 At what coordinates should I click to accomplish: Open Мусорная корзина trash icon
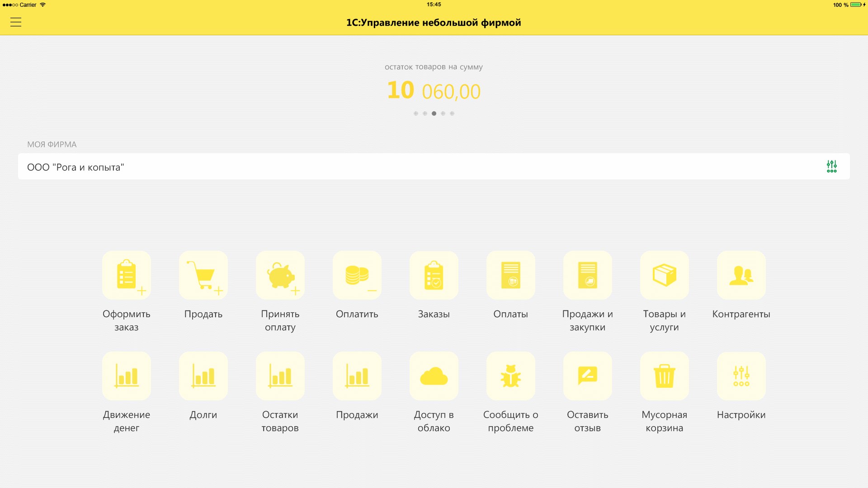tap(665, 376)
